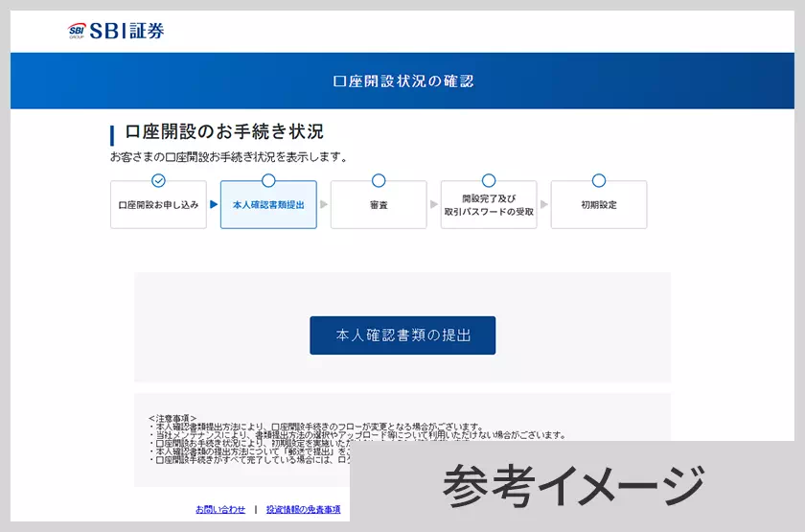Screen dimensions: 805x532
Task: Select the highlighted 本人確認書類提出 step
Action: point(268,205)
